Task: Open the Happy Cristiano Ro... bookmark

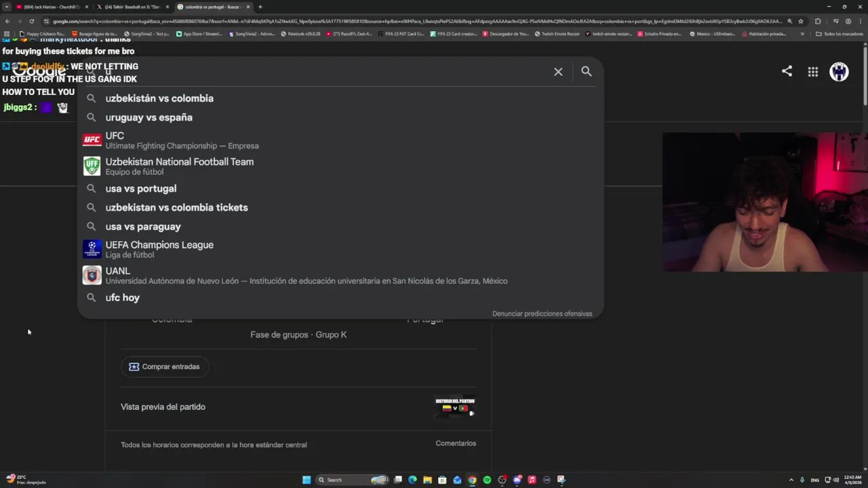Action: click(42, 33)
